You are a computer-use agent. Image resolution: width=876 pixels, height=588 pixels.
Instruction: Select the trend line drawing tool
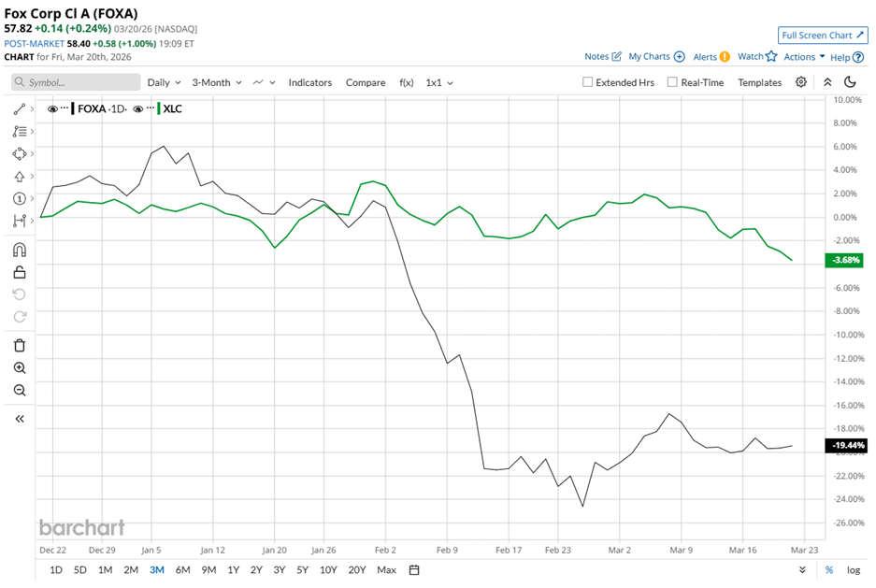coord(20,108)
